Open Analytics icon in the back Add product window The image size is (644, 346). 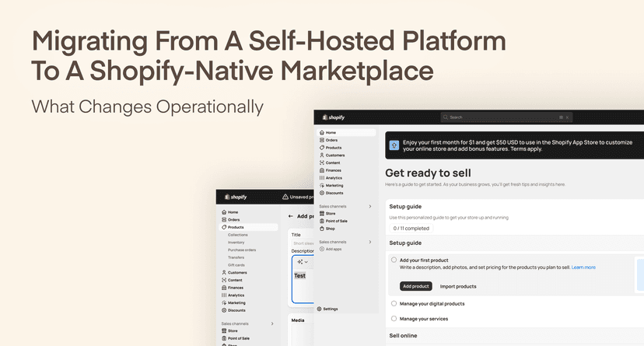224,295
